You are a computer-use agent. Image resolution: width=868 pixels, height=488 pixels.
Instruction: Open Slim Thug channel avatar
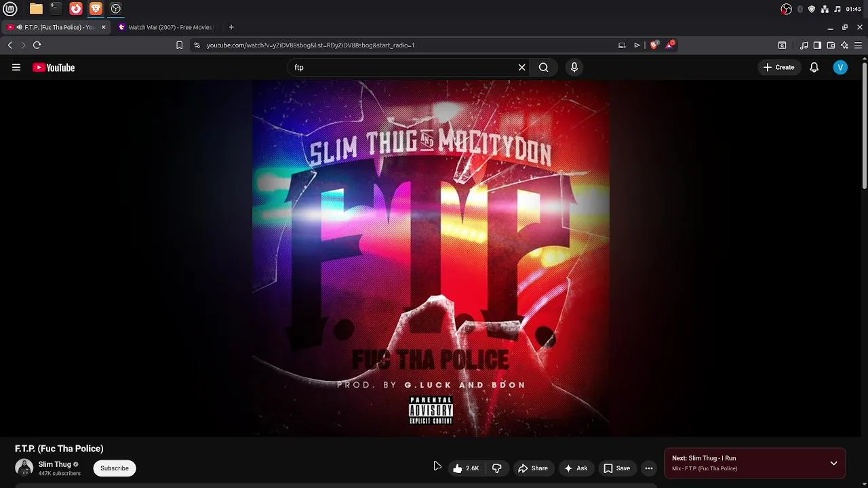click(x=24, y=468)
